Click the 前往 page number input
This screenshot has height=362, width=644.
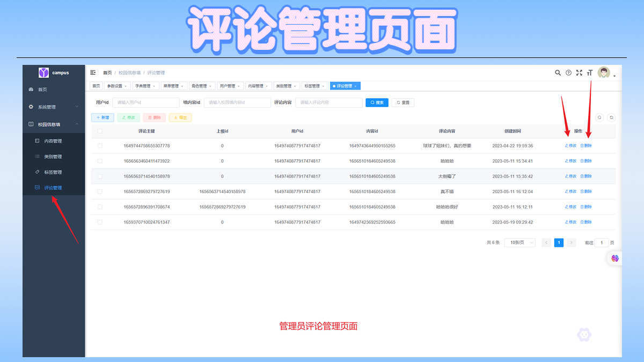pyautogui.click(x=602, y=242)
